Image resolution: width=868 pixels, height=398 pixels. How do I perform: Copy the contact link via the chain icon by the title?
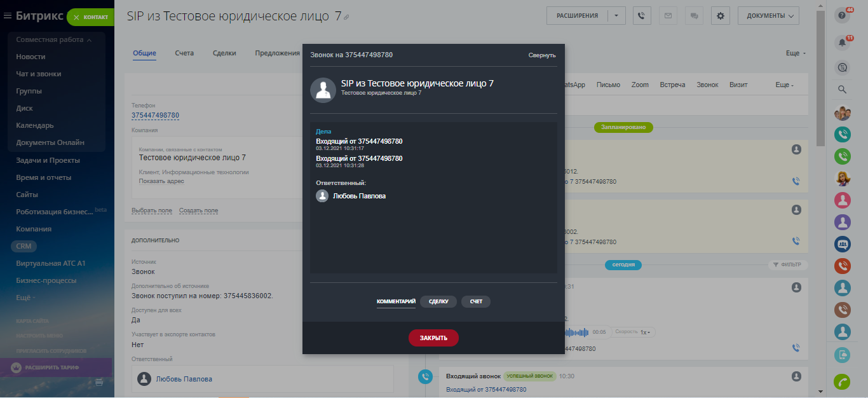[346, 17]
